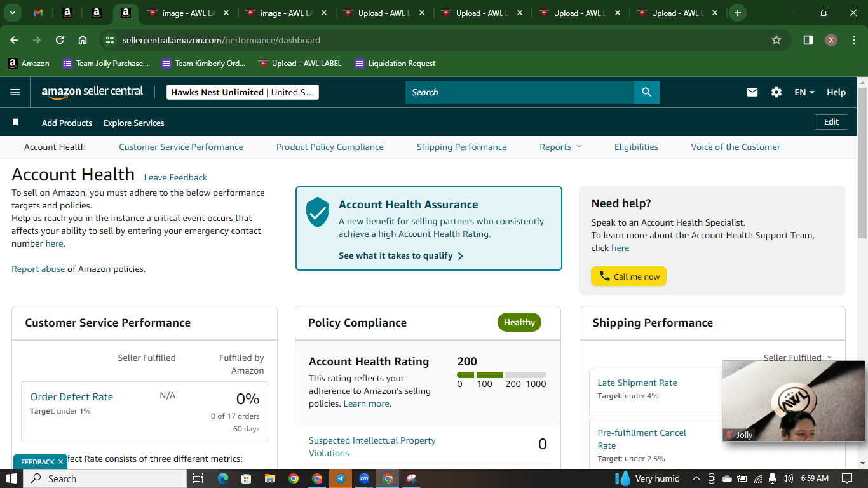This screenshot has width=868, height=488.
Task: Open Telegram from the taskbar
Action: pyautogui.click(x=341, y=478)
